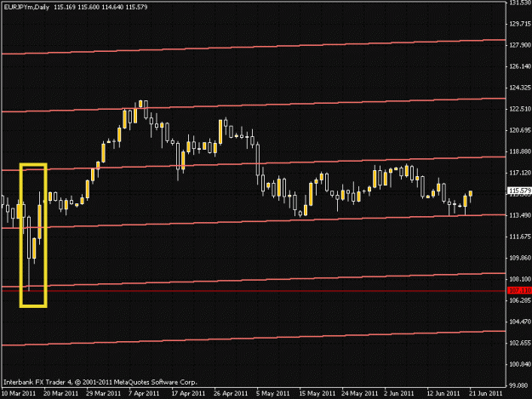Image resolution: width=532 pixels, height=399 pixels.
Task: Select the 108.100 price scale label
Action: [x=520, y=279]
